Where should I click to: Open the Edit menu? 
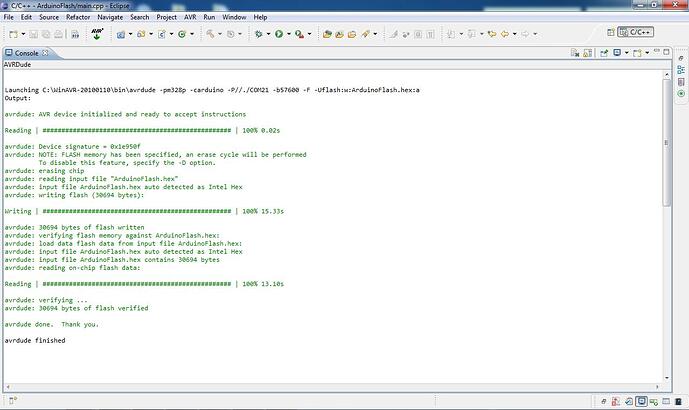pos(26,17)
